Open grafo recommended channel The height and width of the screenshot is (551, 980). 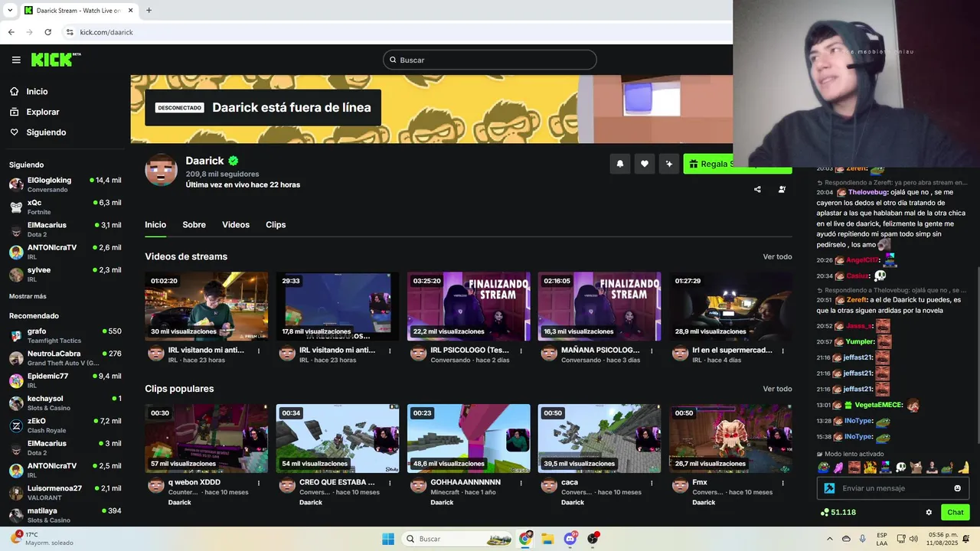(x=65, y=335)
